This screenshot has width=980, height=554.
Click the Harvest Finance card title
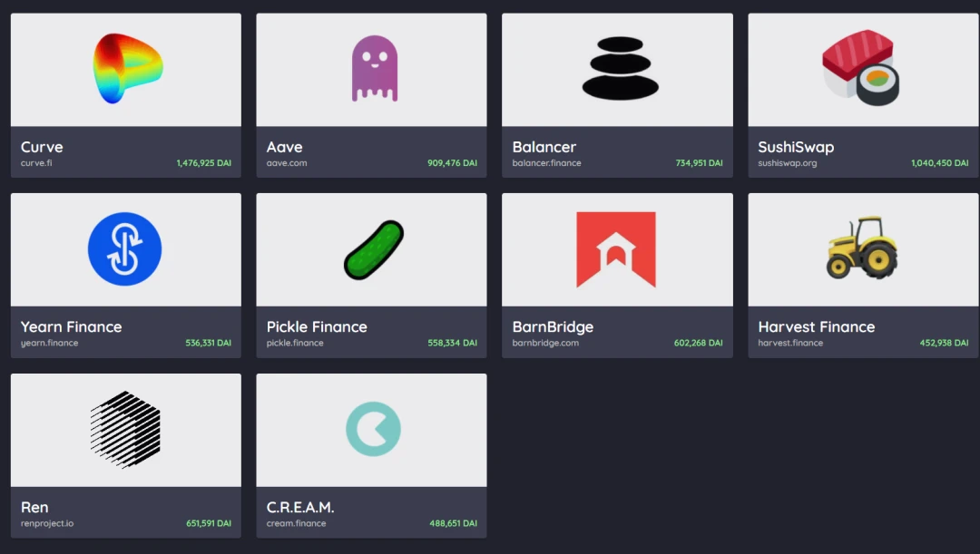(x=817, y=326)
